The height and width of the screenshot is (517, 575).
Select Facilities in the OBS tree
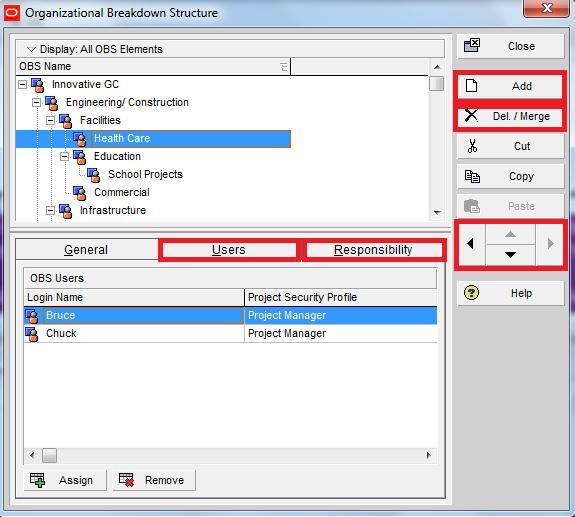pyautogui.click(x=100, y=120)
